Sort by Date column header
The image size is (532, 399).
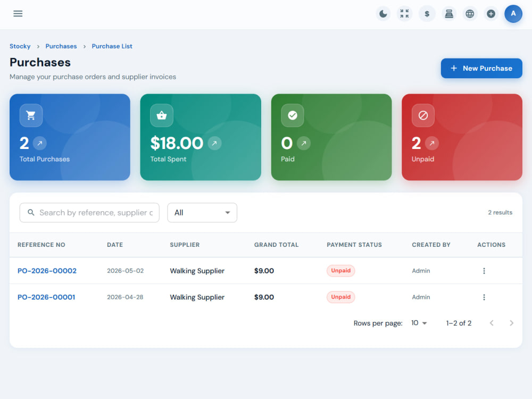pos(115,245)
